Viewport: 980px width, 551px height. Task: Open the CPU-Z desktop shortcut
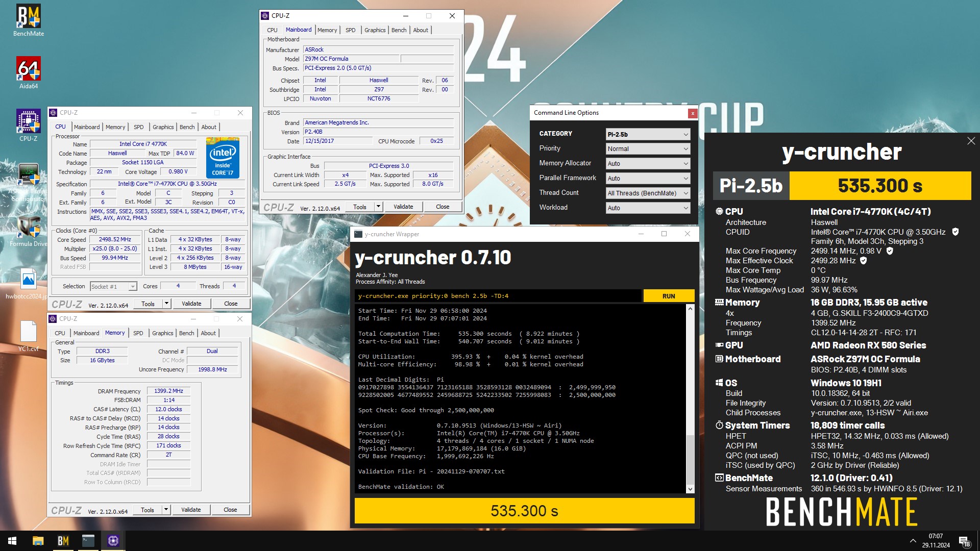pos(29,125)
